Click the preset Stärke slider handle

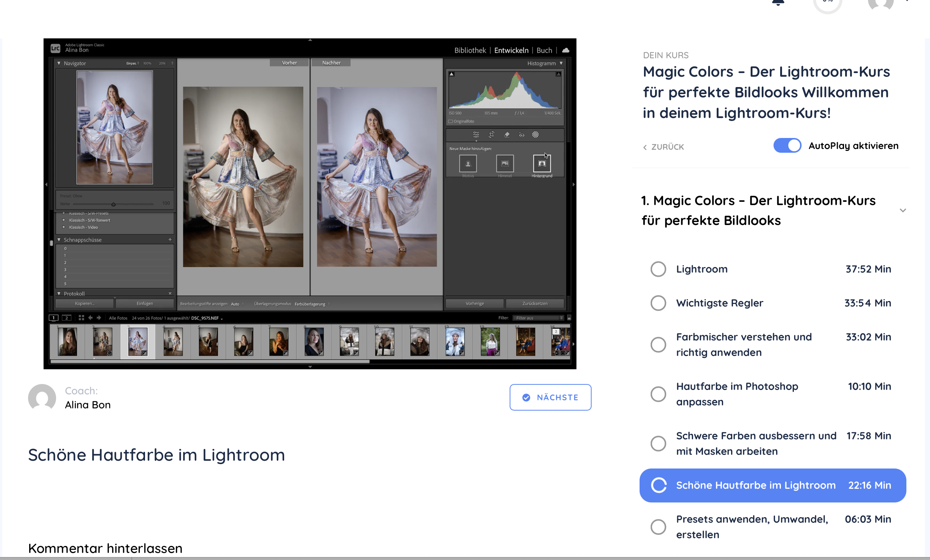[x=113, y=204]
